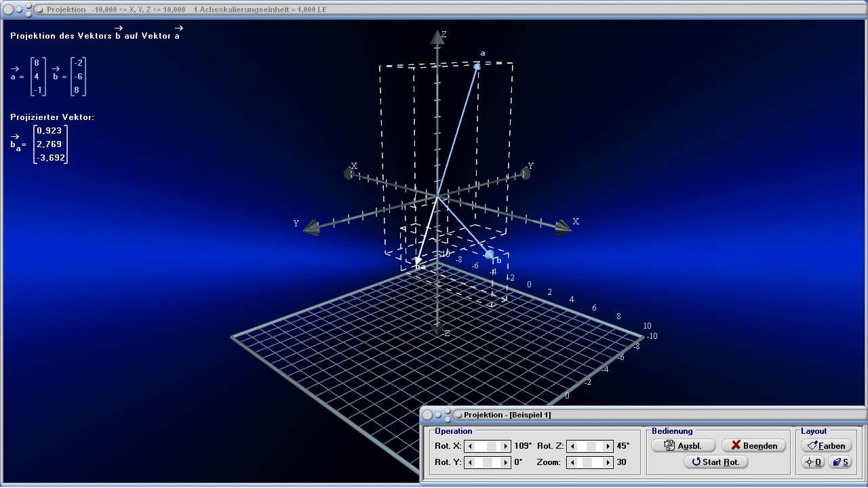Increase Rot. X with right arrow
This screenshot has height=488, width=868.
point(505,446)
